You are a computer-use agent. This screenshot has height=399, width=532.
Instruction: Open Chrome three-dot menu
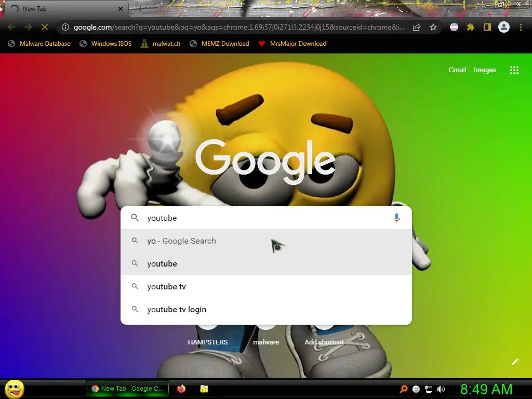[521, 27]
